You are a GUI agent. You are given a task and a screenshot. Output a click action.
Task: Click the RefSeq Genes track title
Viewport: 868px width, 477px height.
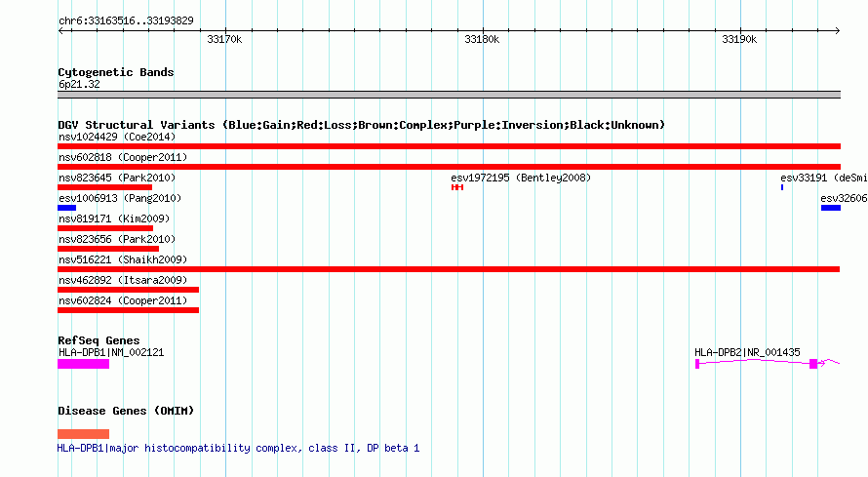(x=99, y=340)
